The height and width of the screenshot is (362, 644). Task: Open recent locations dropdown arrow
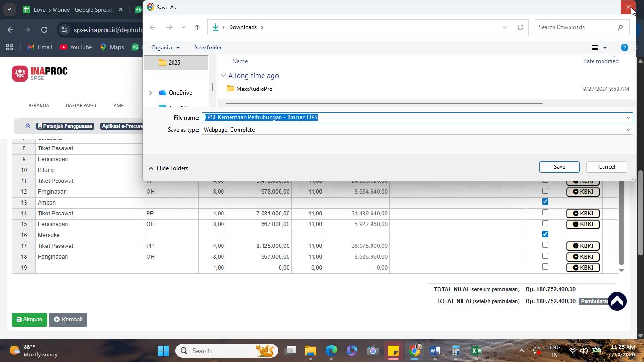click(183, 27)
